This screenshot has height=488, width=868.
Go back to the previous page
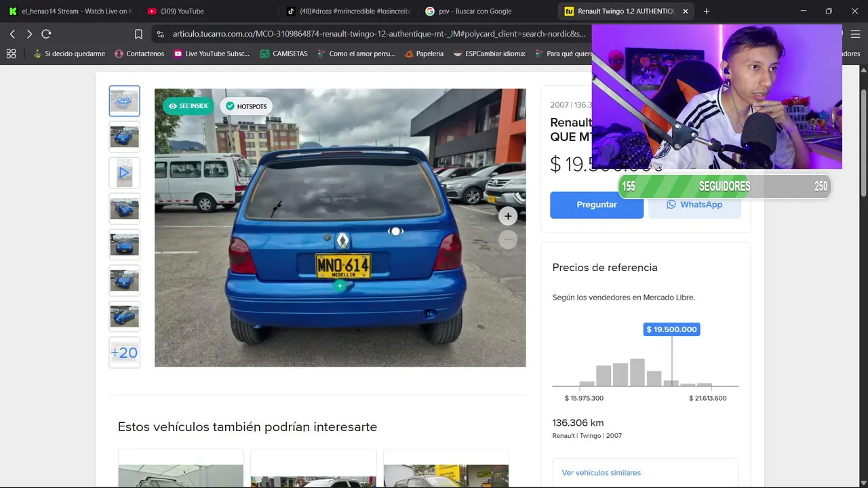pos(12,34)
